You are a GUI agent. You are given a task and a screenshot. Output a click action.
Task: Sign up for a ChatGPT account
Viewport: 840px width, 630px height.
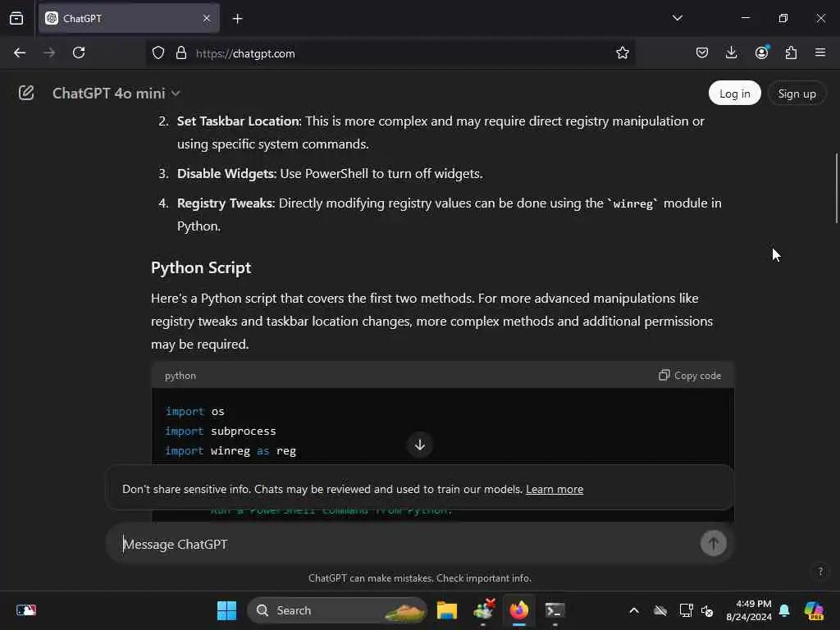click(x=797, y=94)
